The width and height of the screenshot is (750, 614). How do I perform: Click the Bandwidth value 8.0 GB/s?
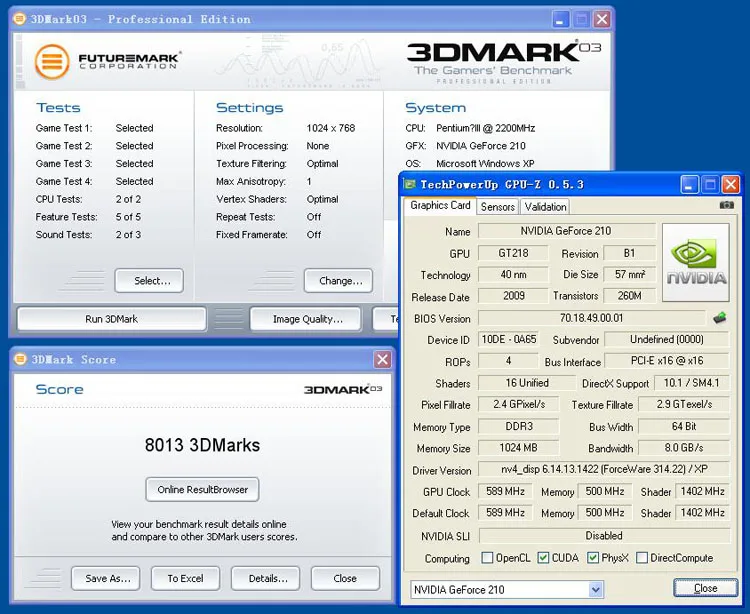[x=684, y=448]
